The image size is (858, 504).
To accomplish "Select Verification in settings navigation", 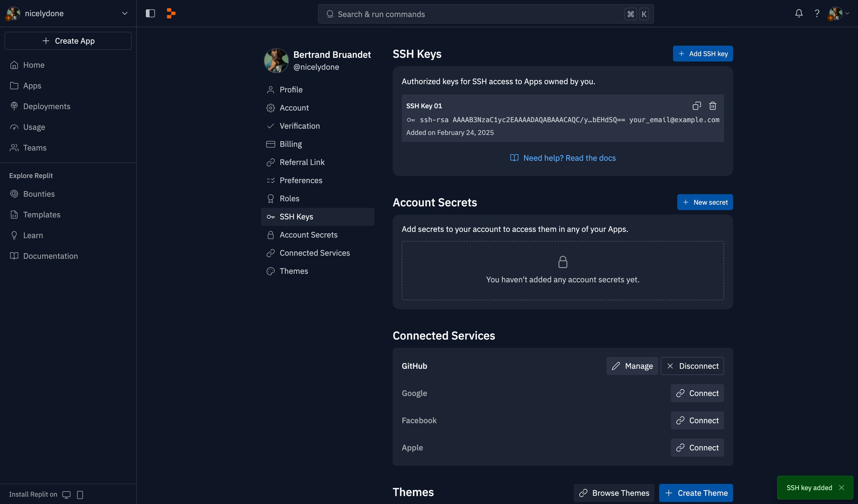I will (317, 126).
